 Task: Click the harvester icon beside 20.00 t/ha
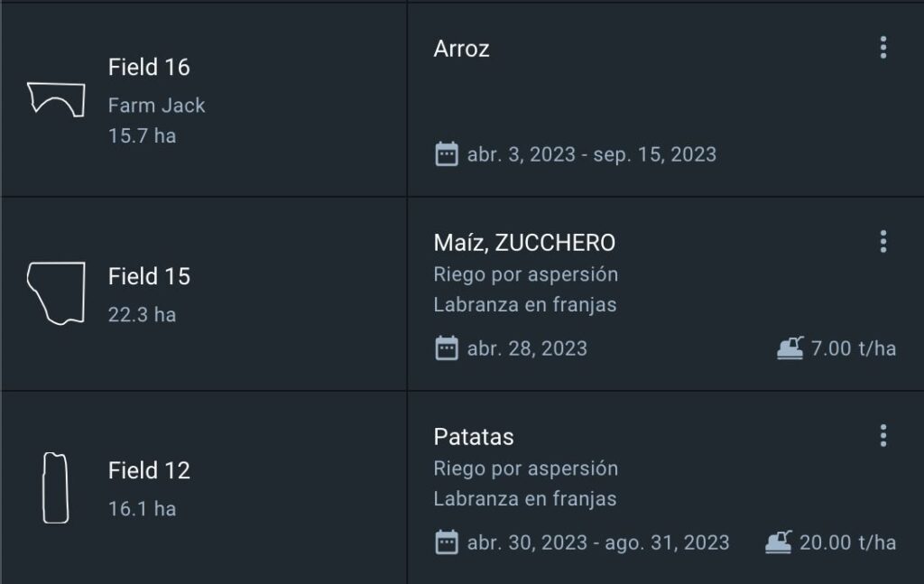pyautogui.click(x=779, y=542)
